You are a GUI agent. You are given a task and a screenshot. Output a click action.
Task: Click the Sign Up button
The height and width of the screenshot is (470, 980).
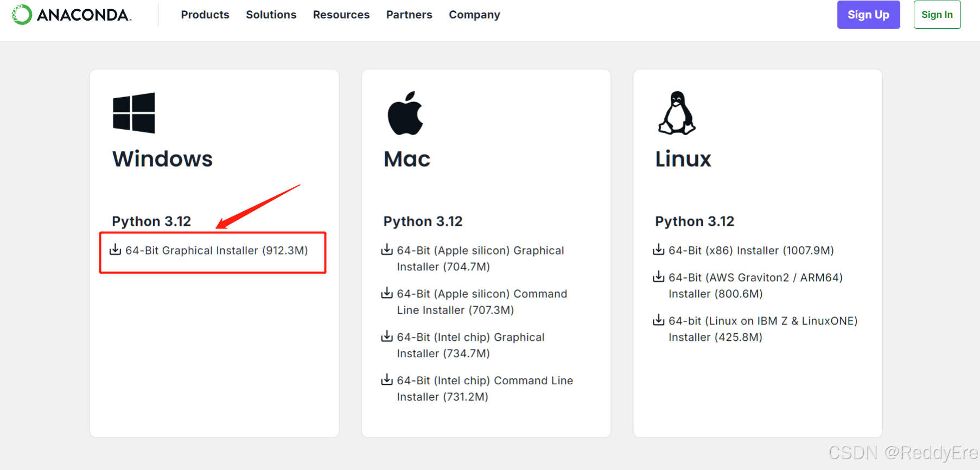tap(868, 15)
